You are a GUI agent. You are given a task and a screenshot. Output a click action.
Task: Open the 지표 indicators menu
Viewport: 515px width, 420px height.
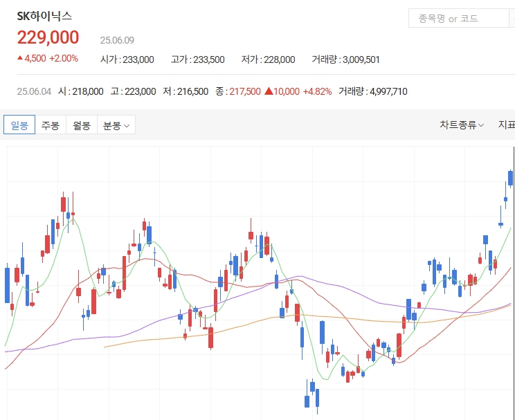(507, 125)
